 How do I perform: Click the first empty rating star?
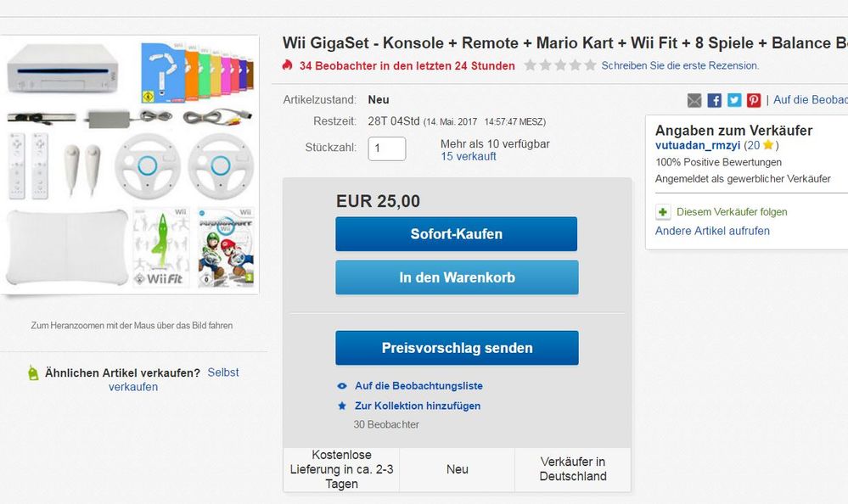tap(531, 63)
